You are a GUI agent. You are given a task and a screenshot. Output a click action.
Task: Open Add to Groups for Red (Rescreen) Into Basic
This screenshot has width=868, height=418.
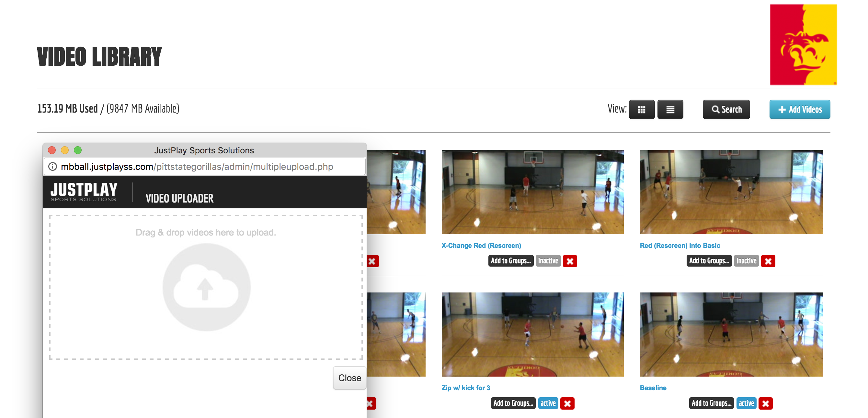coord(709,261)
